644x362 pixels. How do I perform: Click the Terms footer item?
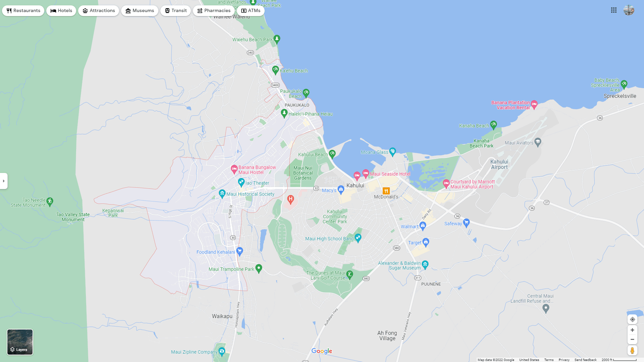pos(549,360)
